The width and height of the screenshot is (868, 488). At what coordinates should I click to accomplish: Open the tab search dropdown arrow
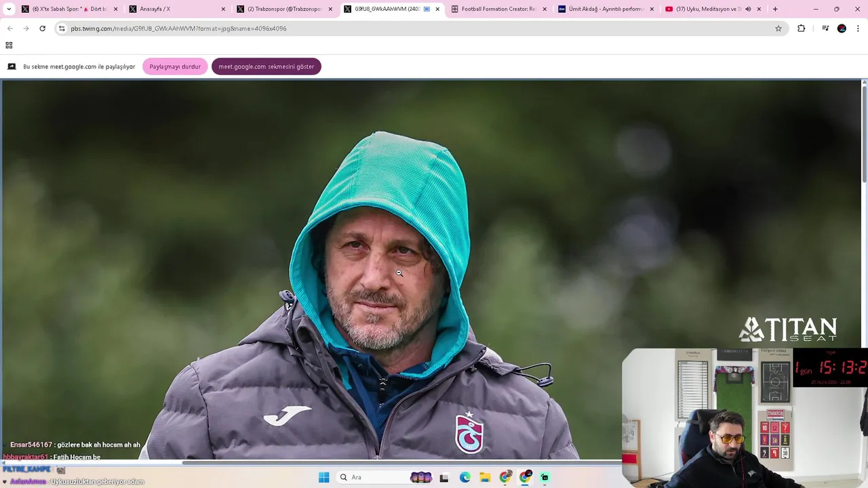point(9,9)
